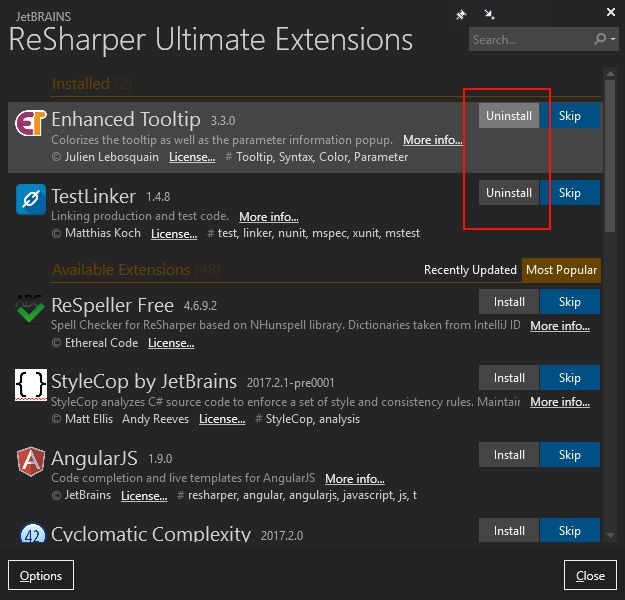Click the Enhanced Tooltip extension icon
The width and height of the screenshot is (625, 600).
pyautogui.click(x=31, y=123)
